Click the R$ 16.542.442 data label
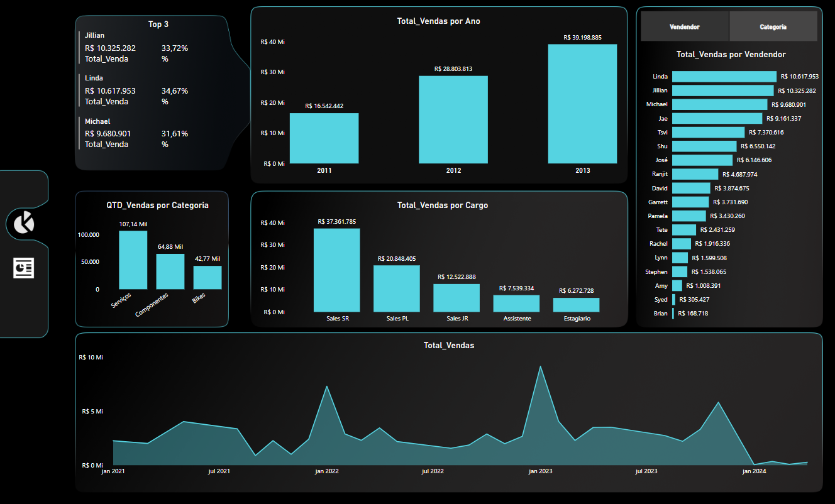This screenshot has width=835, height=504. (x=324, y=106)
